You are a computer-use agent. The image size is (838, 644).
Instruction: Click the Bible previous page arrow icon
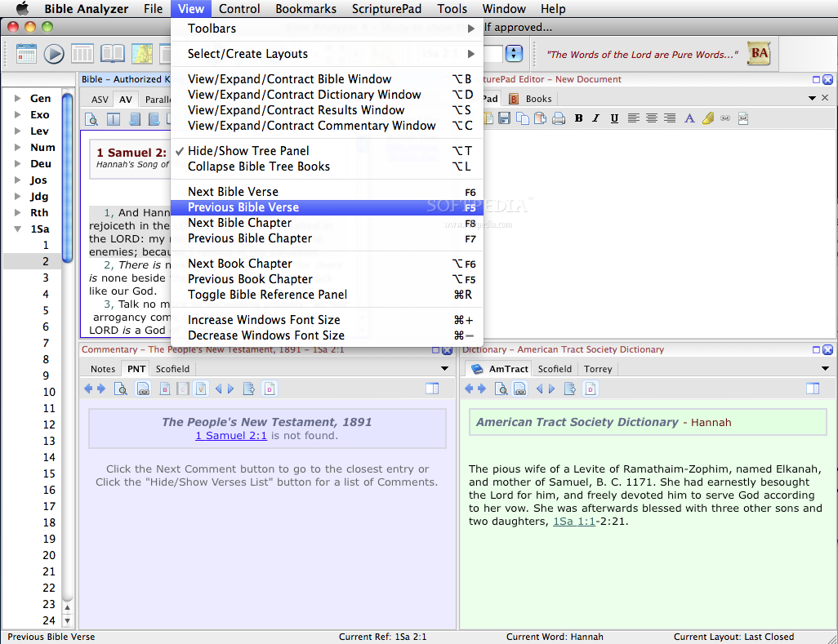[x=135, y=119]
